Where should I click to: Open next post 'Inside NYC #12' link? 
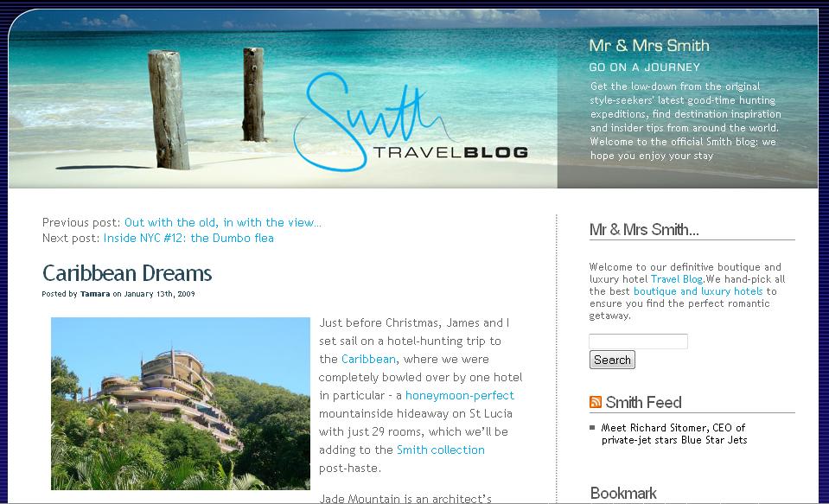188,238
